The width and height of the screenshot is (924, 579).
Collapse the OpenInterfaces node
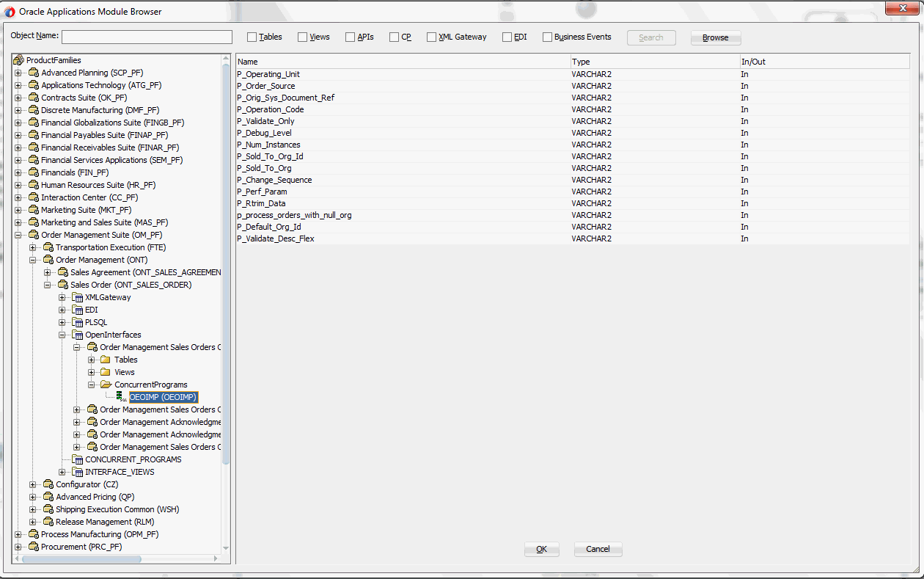62,335
